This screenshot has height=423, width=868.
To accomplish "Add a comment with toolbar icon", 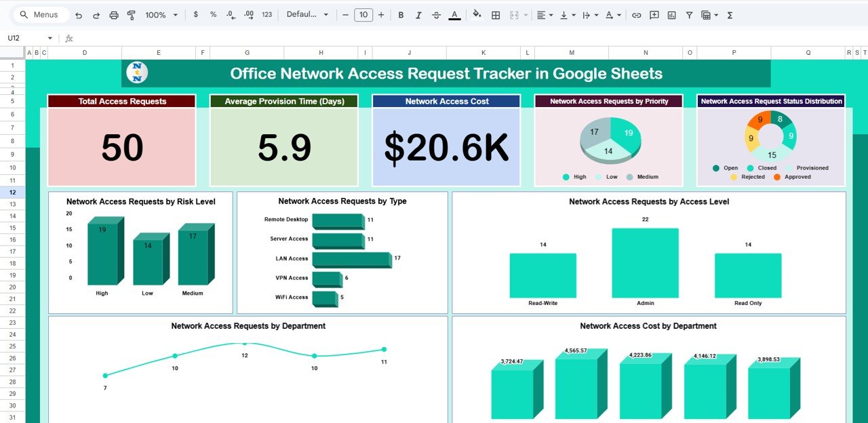I will coord(654,15).
